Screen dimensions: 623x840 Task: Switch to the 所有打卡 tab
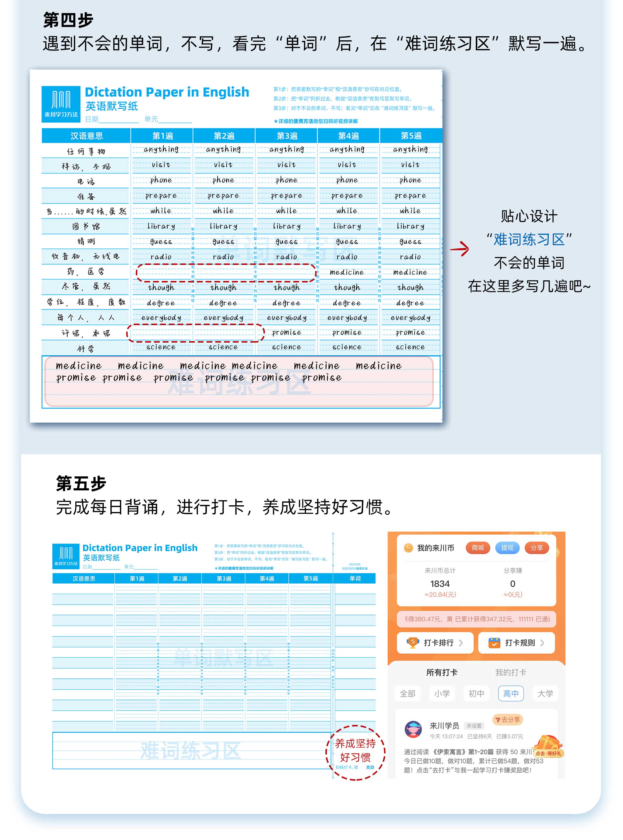point(442,672)
